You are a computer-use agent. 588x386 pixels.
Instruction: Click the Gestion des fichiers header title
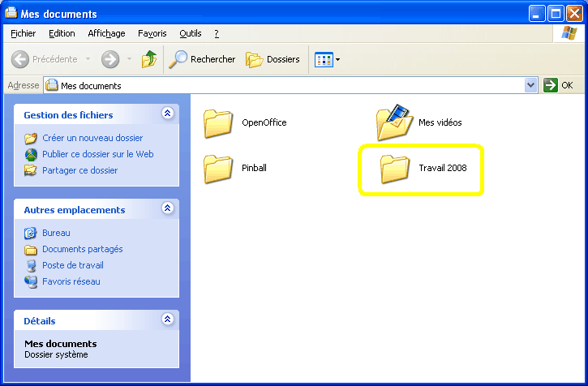pyautogui.click(x=68, y=115)
